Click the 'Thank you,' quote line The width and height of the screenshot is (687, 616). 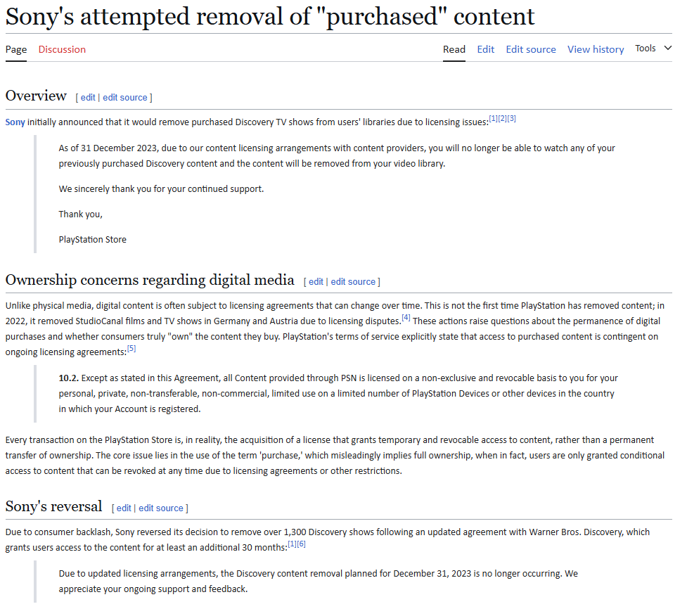click(81, 214)
